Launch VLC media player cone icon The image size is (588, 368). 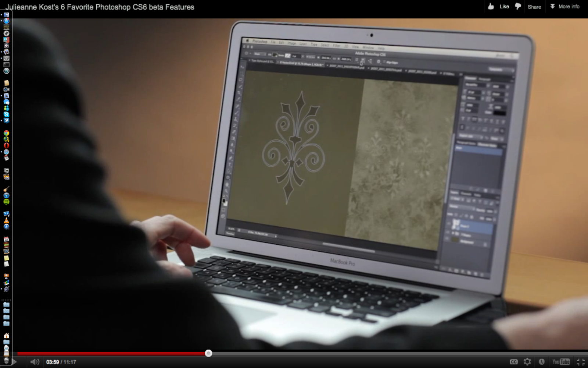click(x=6, y=220)
